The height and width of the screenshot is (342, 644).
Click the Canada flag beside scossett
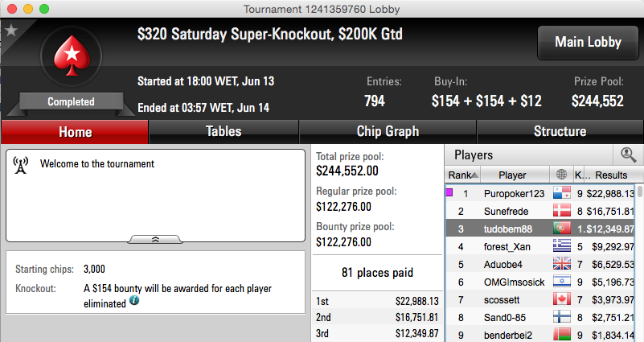(x=561, y=299)
